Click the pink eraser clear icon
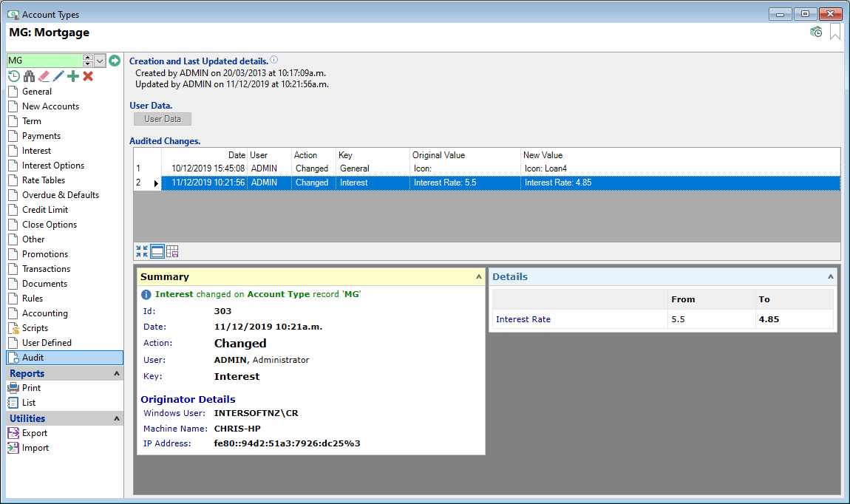Viewport: 850px width, 504px height. pos(44,76)
